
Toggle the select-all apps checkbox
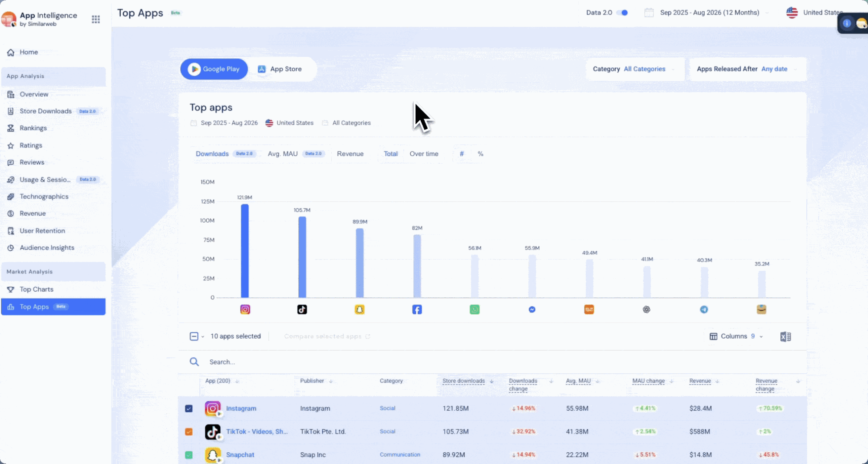[x=194, y=336]
